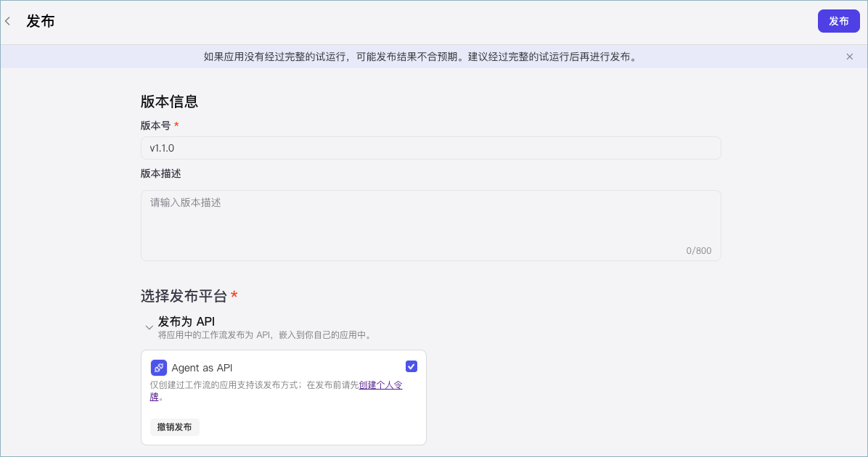Viewport: 868px width, 457px height.
Task: Click the 版本描述 label
Action: [x=160, y=173]
